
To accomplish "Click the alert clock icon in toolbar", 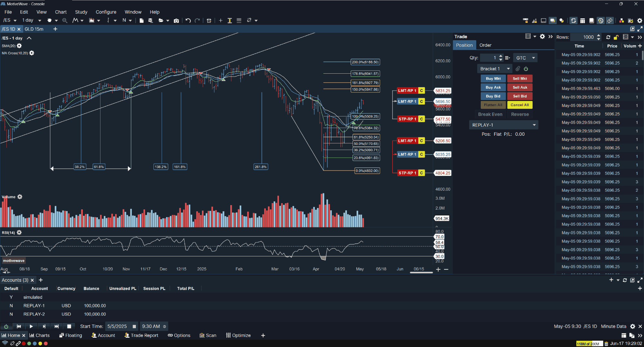I will point(209,20).
